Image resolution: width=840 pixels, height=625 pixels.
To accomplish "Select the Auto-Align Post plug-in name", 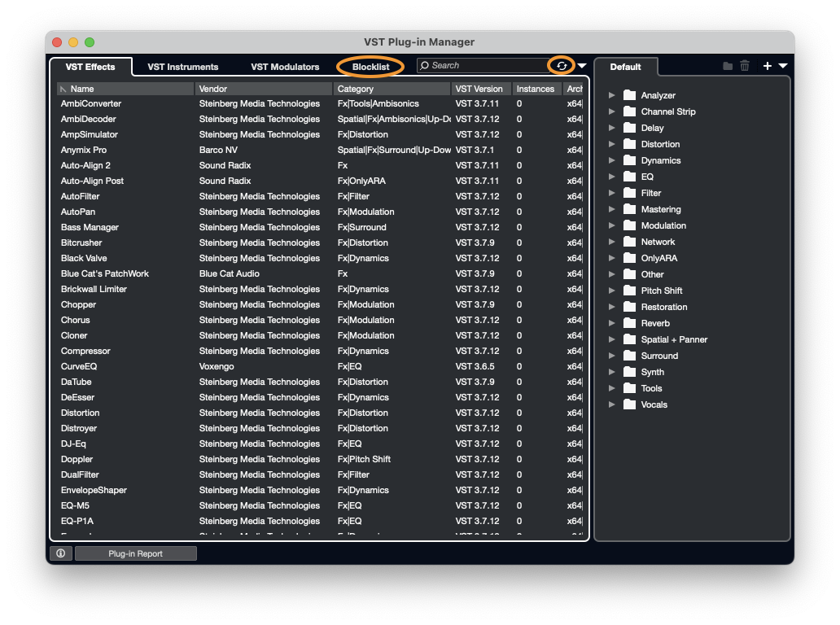I will 92,181.
